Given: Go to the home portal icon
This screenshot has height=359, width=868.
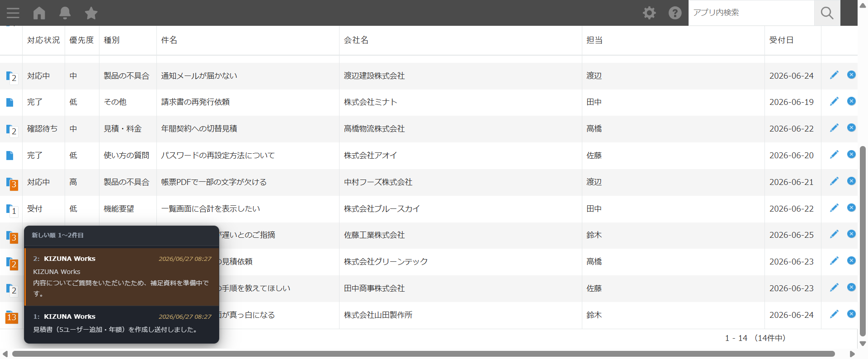Looking at the screenshot, I should (39, 13).
